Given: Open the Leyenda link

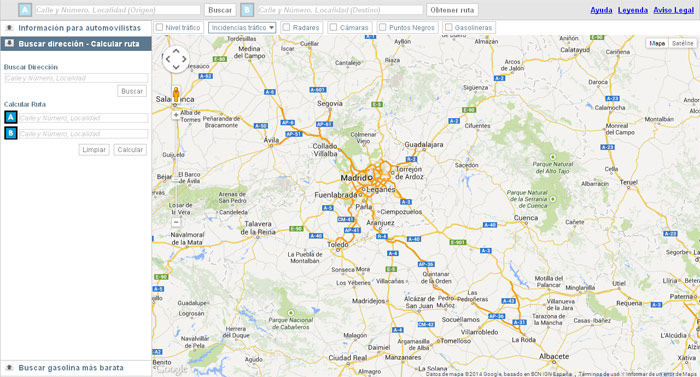Looking at the screenshot, I should click(633, 10).
